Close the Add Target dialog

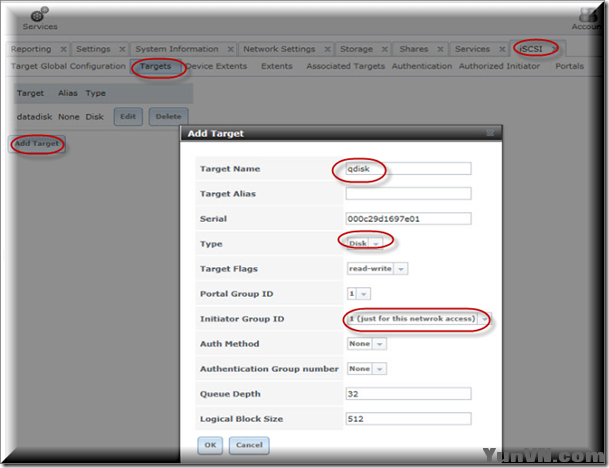pyautogui.click(x=490, y=133)
